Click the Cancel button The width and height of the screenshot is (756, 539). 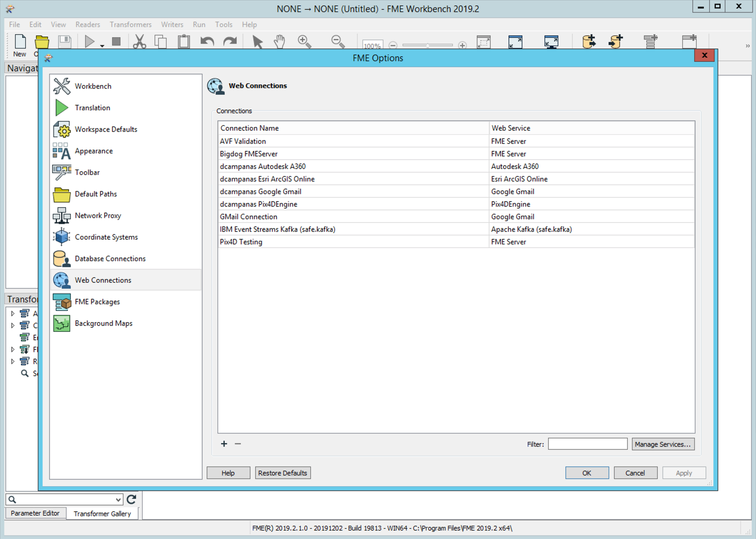coord(636,473)
